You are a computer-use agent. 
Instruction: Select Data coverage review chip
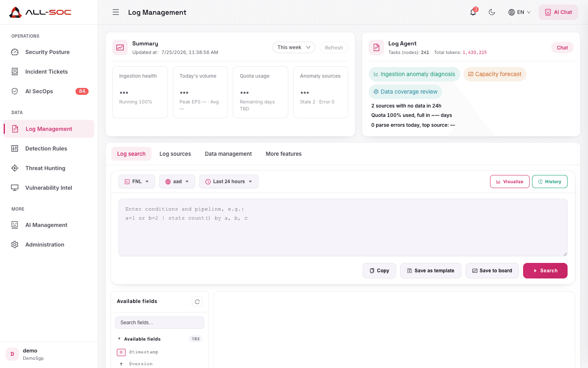[405, 92]
